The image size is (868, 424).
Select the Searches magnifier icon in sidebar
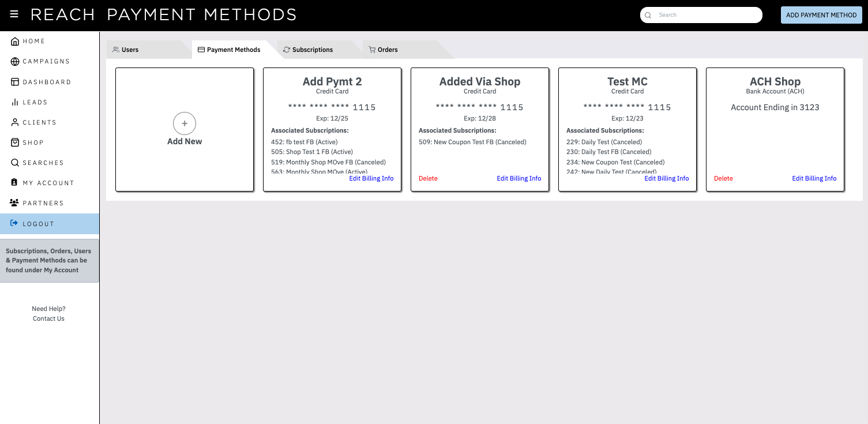click(15, 163)
